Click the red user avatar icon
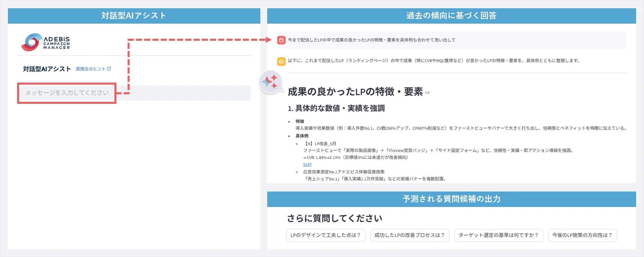 click(x=281, y=40)
